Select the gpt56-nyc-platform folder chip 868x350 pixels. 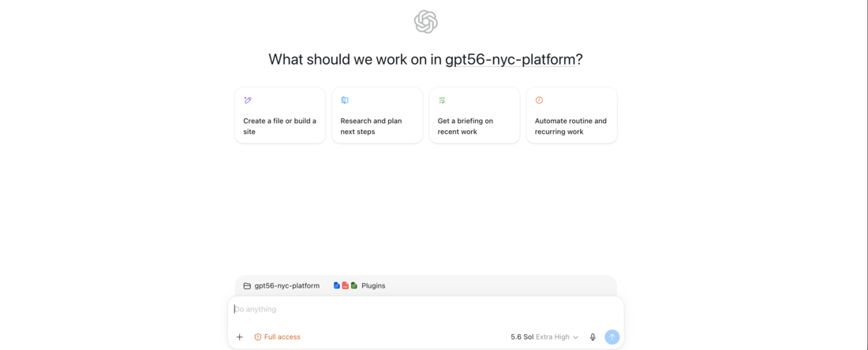point(282,286)
